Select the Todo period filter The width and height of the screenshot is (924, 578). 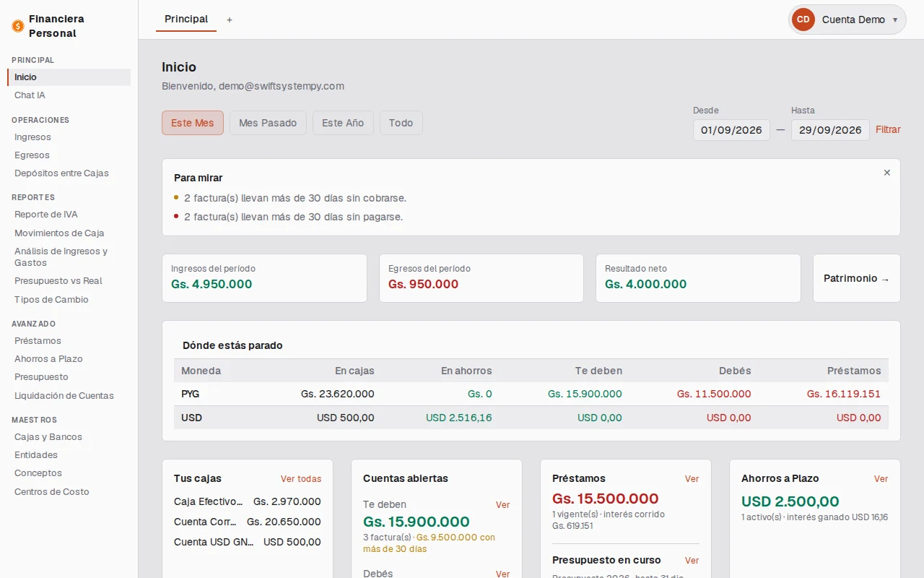click(x=401, y=123)
